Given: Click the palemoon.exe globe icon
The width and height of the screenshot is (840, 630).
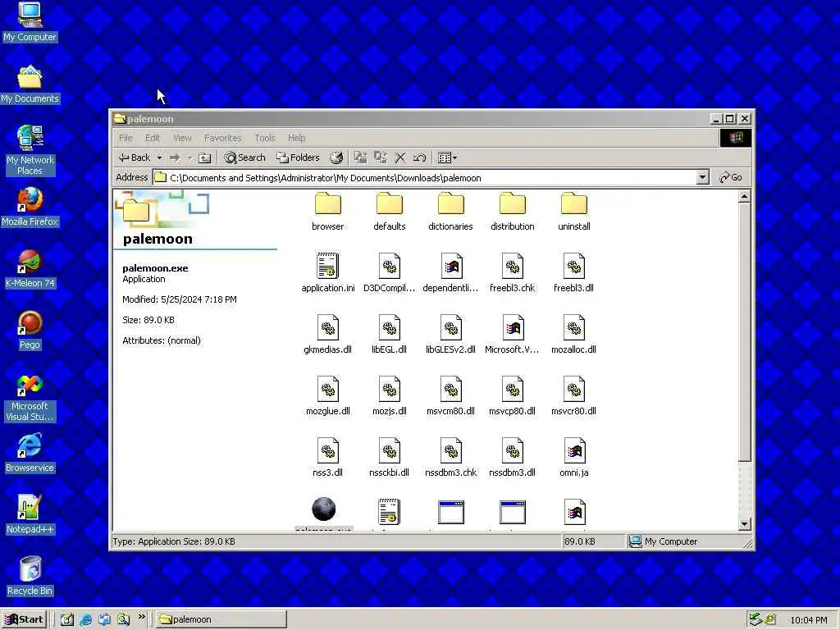Looking at the screenshot, I should 323,509.
